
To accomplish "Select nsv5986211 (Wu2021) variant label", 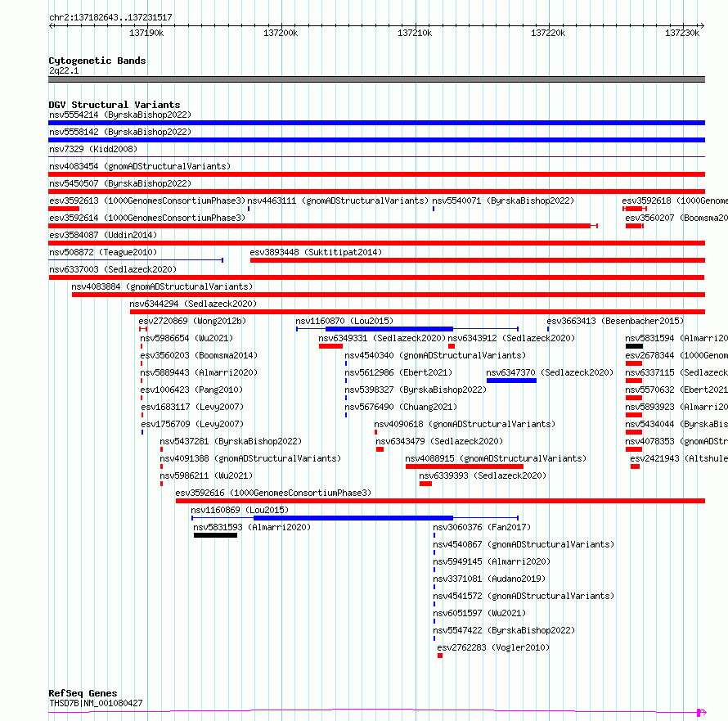I will (206, 475).
